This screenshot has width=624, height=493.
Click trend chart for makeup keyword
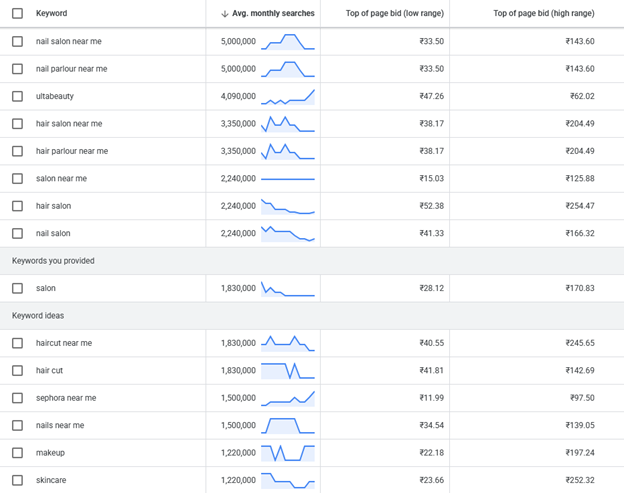pos(288,453)
